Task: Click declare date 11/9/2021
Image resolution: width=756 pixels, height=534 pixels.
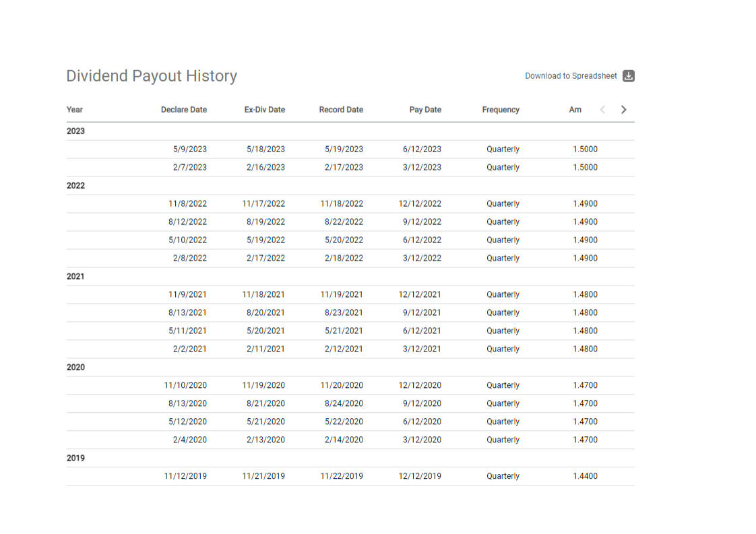Action: click(187, 294)
